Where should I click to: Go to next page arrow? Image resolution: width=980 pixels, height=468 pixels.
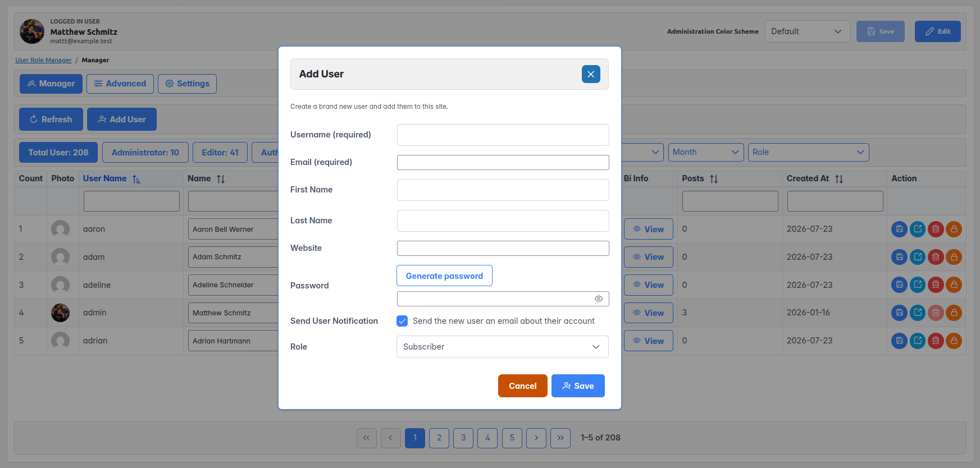click(536, 438)
